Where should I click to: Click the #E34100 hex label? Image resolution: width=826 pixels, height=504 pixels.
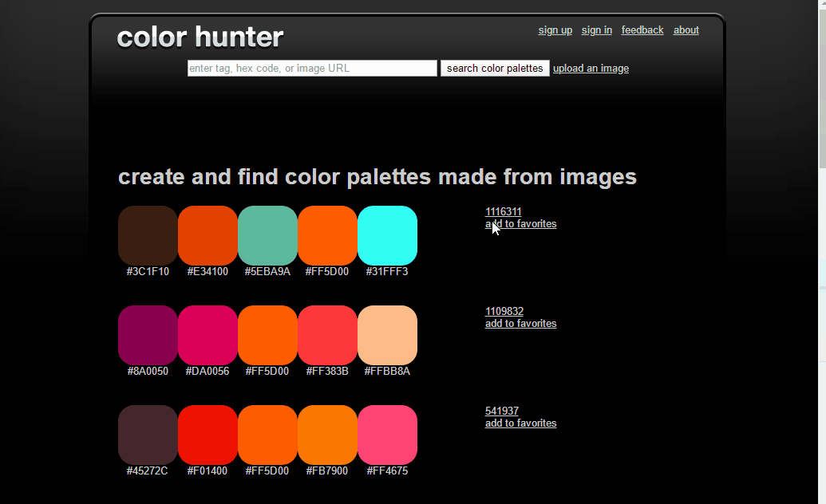click(x=207, y=271)
